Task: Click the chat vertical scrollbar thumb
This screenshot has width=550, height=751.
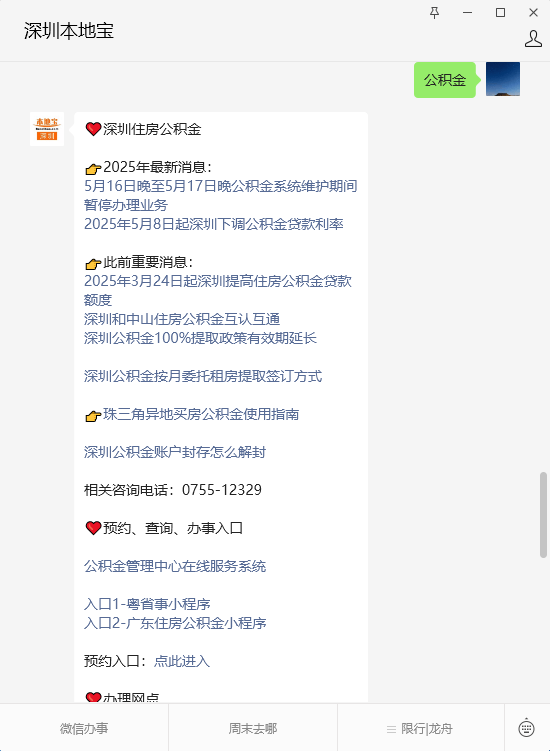Action: pyautogui.click(x=543, y=515)
